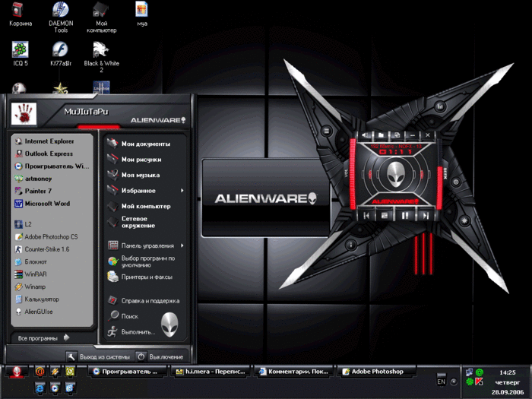Open the Kf77a$lr Flash desktop icon

61,53
